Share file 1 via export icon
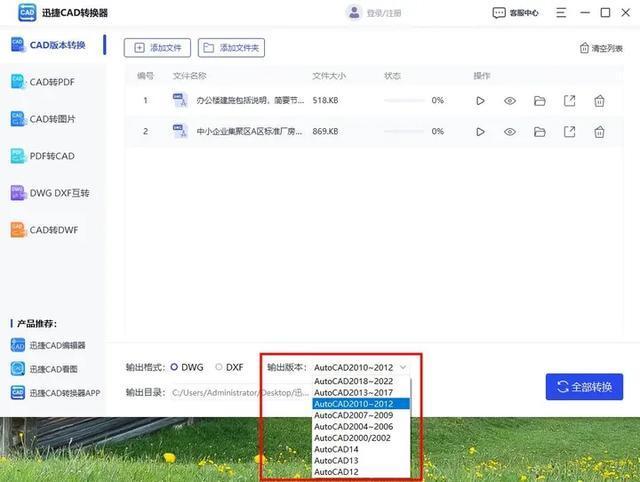Viewport: 640px width, 482px height. [569, 100]
